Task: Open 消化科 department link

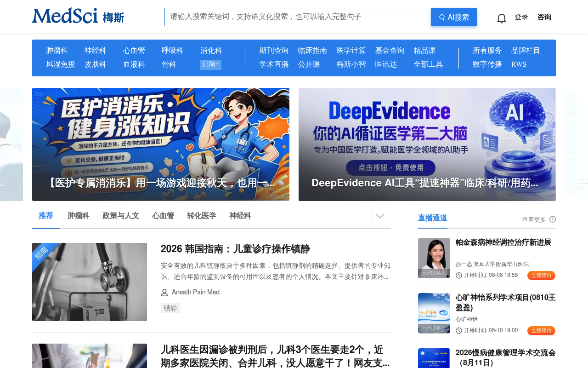Action: coord(211,51)
